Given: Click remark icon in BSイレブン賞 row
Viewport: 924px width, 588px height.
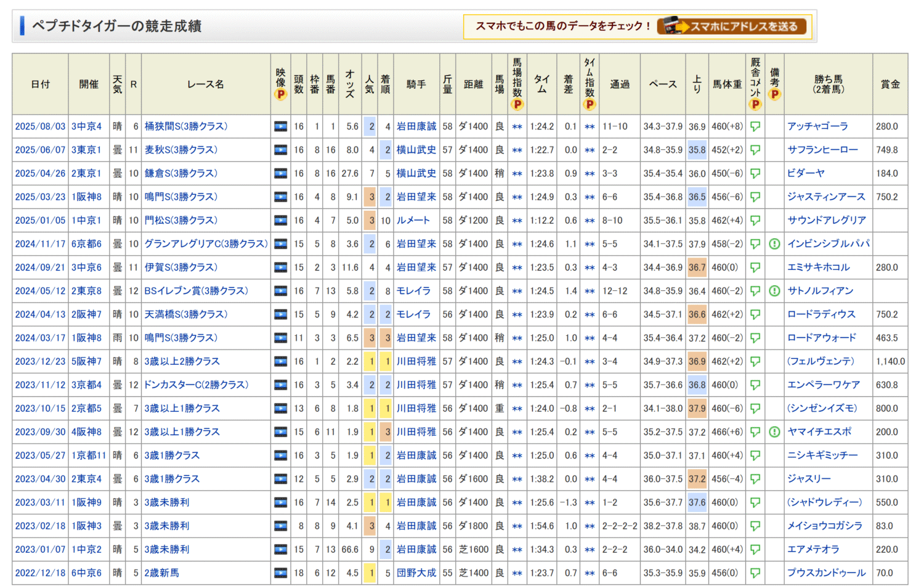Looking at the screenshot, I should [774, 291].
